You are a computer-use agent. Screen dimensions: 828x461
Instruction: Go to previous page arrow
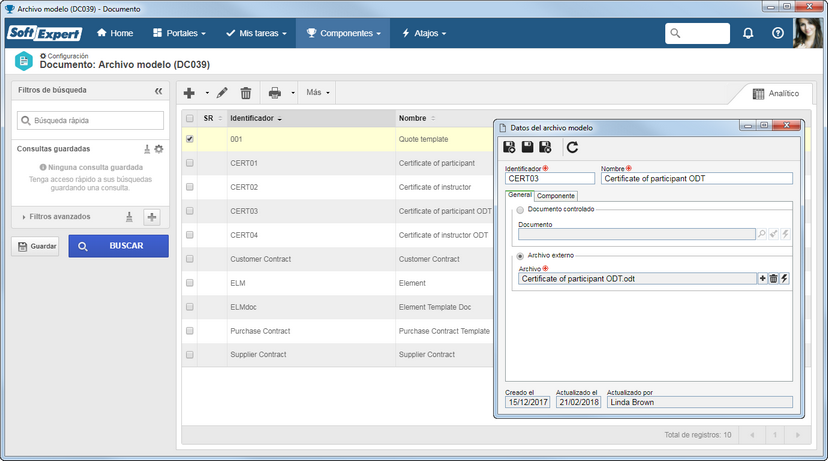point(752,435)
